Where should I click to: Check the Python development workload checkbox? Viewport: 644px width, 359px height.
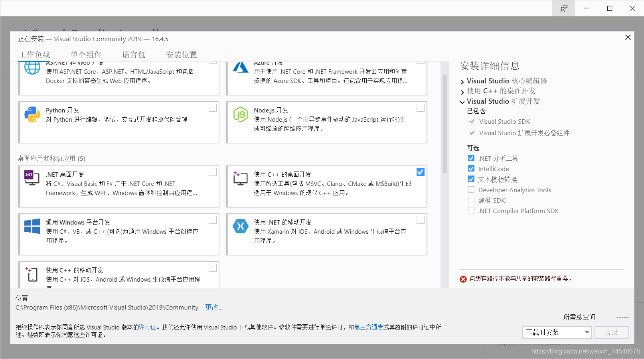(213, 108)
